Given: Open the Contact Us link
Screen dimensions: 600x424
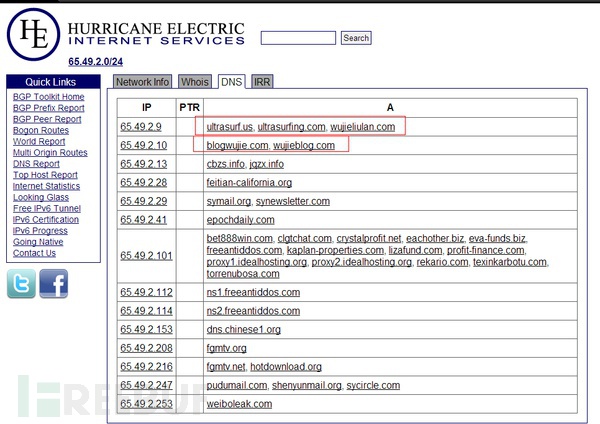Looking at the screenshot, I should tap(34, 253).
